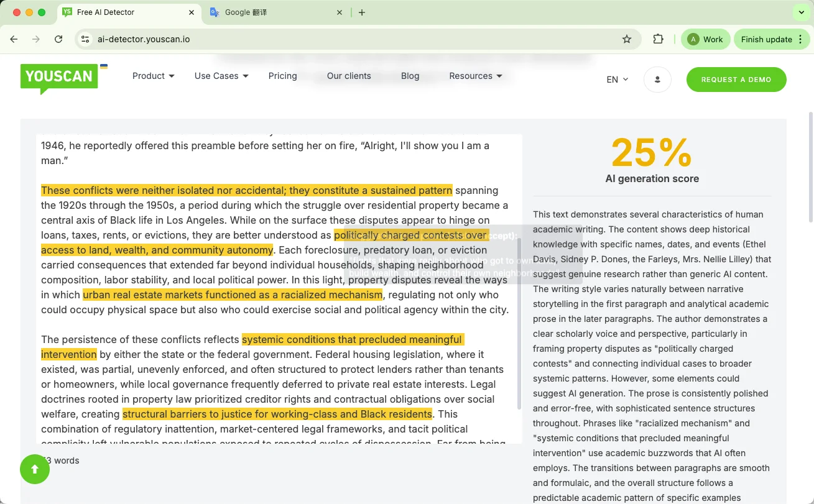Open the Pricing page link
This screenshot has width=814, height=504.
282,76
